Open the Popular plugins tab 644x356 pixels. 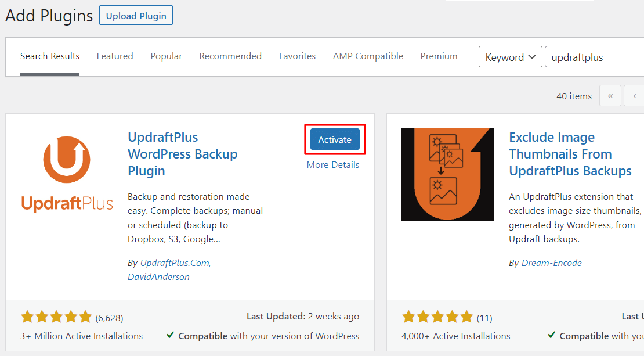tap(166, 56)
